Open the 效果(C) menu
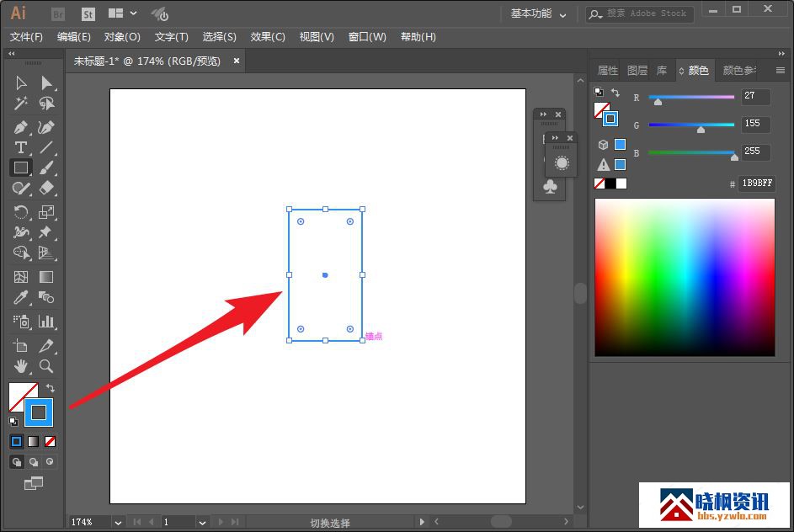 tap(268, 37)
